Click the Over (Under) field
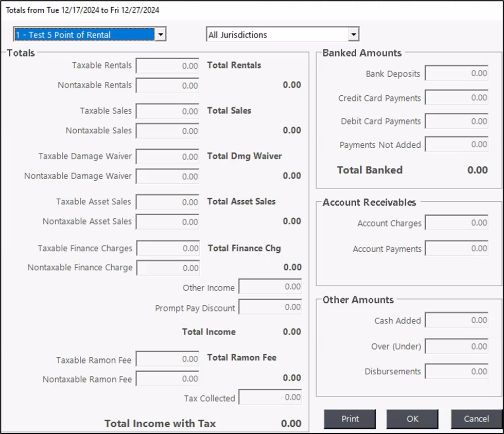504x434 pixels. 457,346
